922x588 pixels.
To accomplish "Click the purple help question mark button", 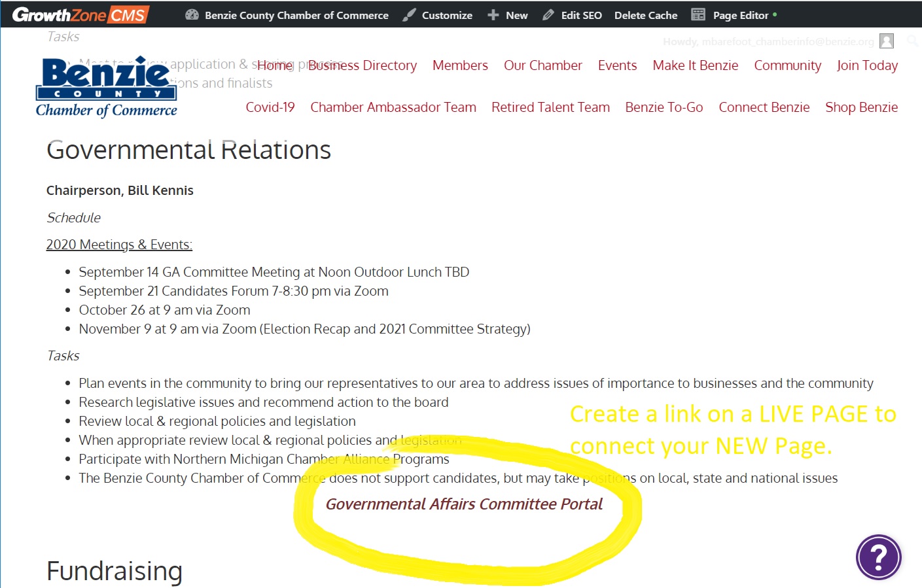I will tap(879, 557).
